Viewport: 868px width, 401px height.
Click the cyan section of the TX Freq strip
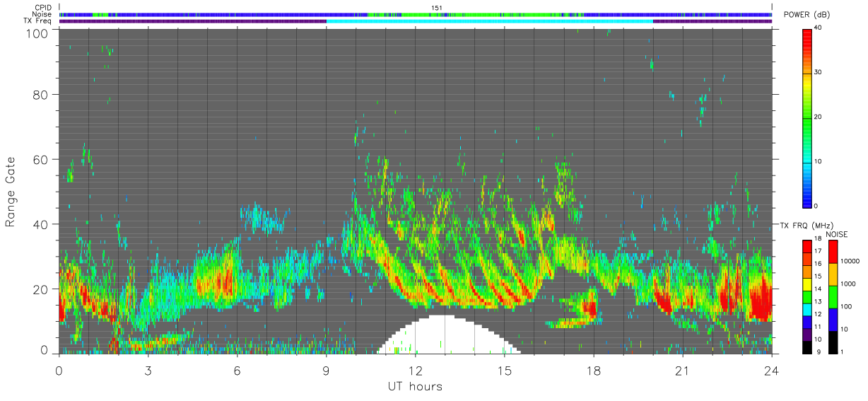(x=489, y=21)
